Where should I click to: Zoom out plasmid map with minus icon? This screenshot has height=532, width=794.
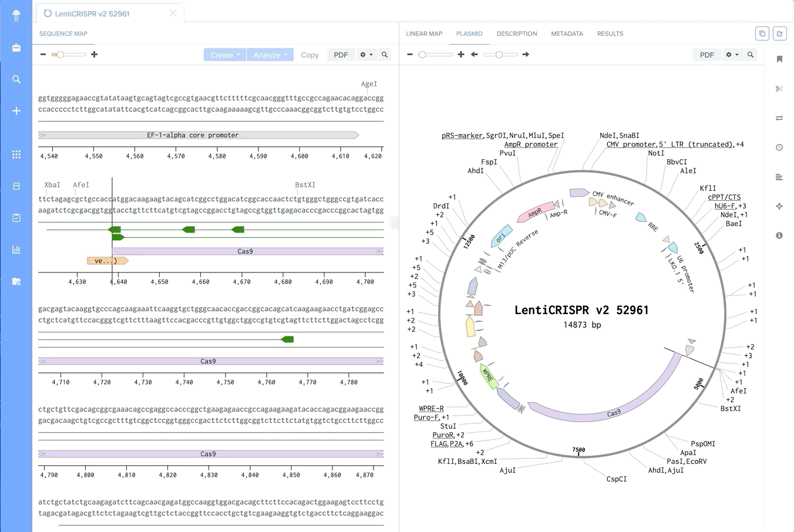(410, 55)
